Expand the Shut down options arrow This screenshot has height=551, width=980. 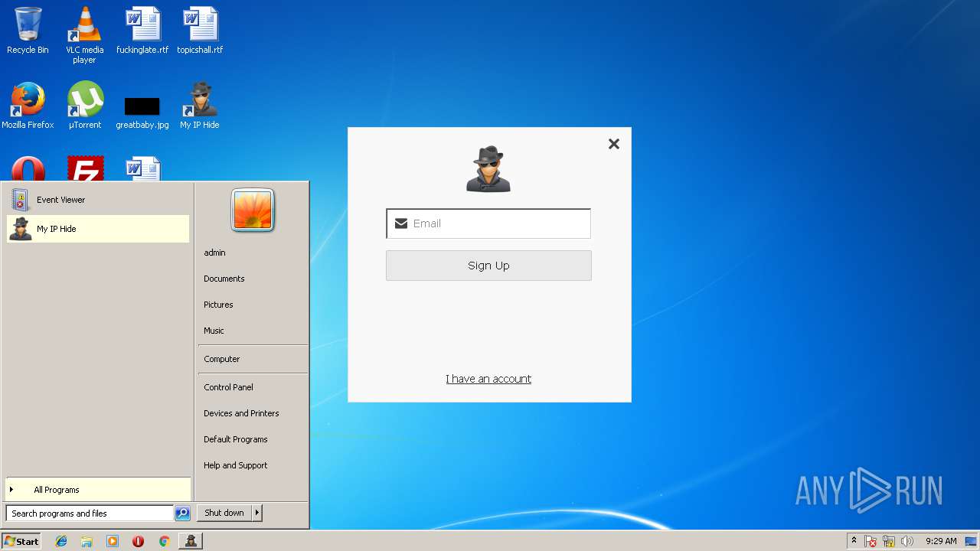(x=257, y=513)
